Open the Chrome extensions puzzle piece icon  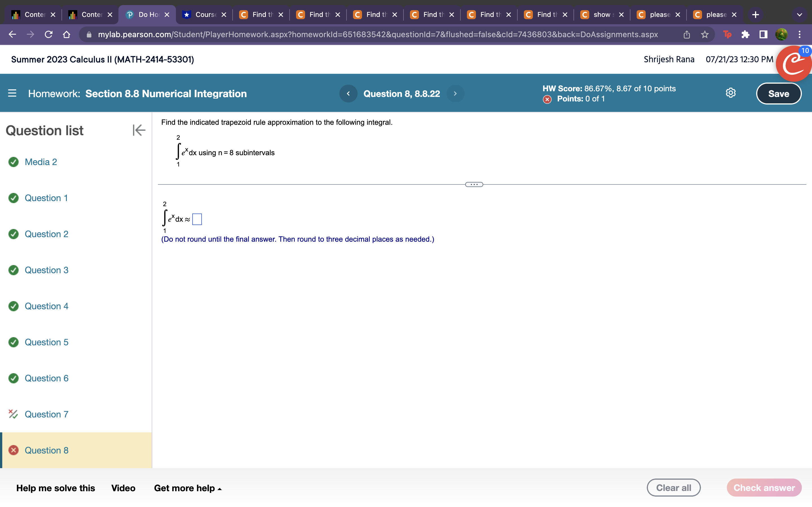[745, 35]
